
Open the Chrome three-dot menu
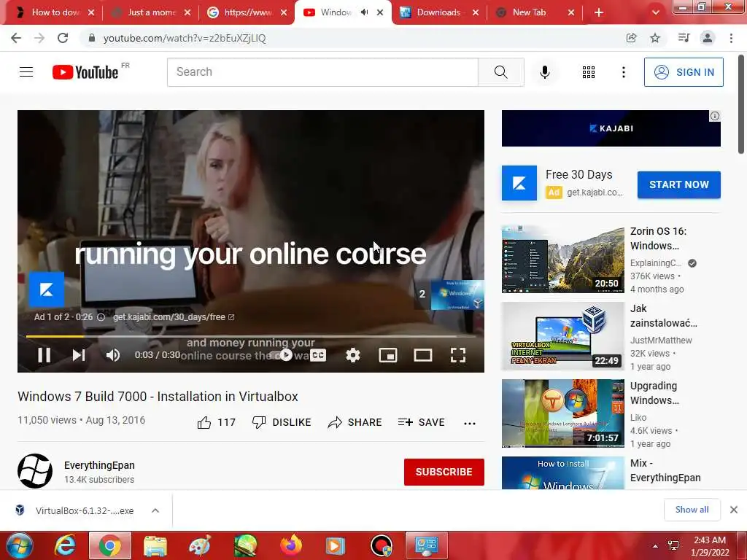point(731,38)
